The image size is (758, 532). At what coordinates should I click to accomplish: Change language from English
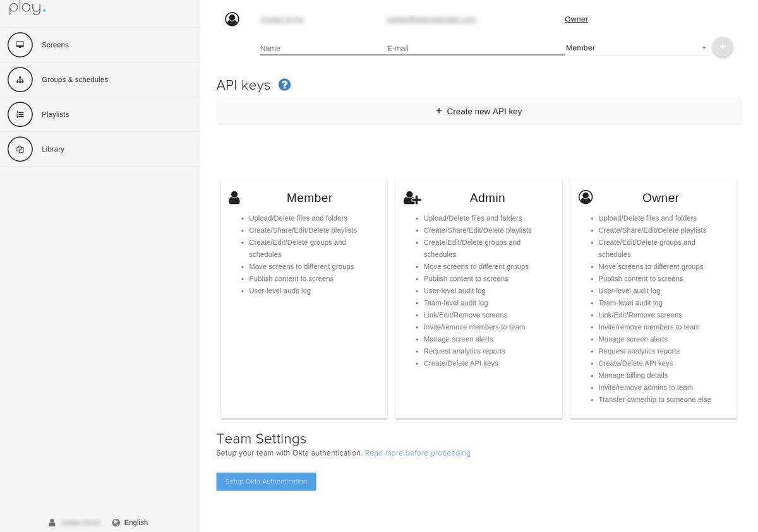136,523
